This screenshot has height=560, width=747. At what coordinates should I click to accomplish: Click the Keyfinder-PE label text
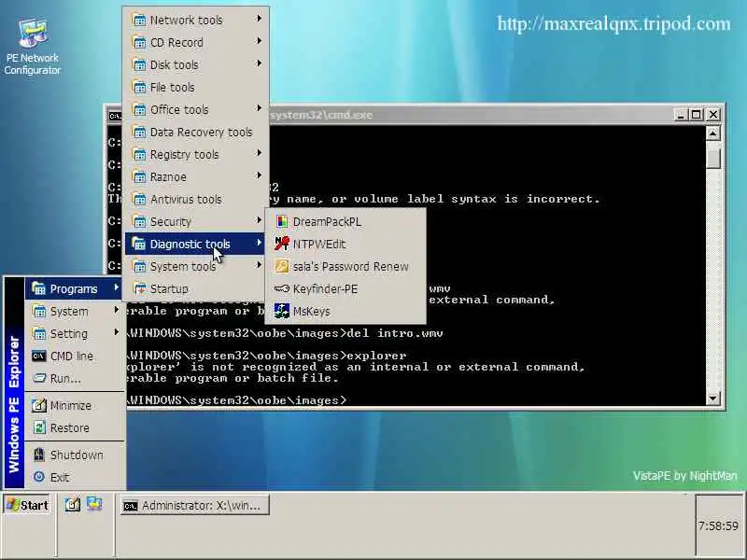click(x=325, y=289)
